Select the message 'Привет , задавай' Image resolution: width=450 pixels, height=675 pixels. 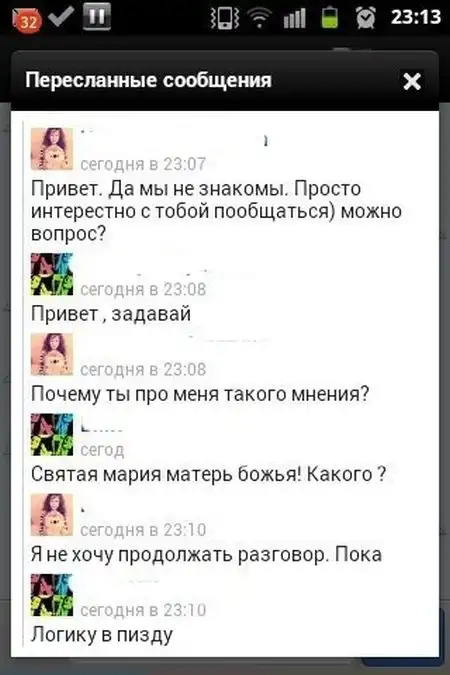click(111, 314)
